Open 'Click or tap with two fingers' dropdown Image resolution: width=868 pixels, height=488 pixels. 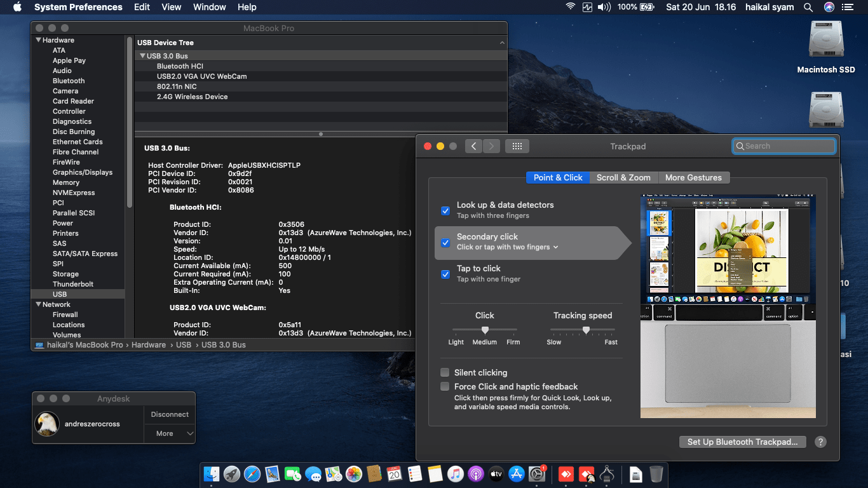click(x=507, y=247)
